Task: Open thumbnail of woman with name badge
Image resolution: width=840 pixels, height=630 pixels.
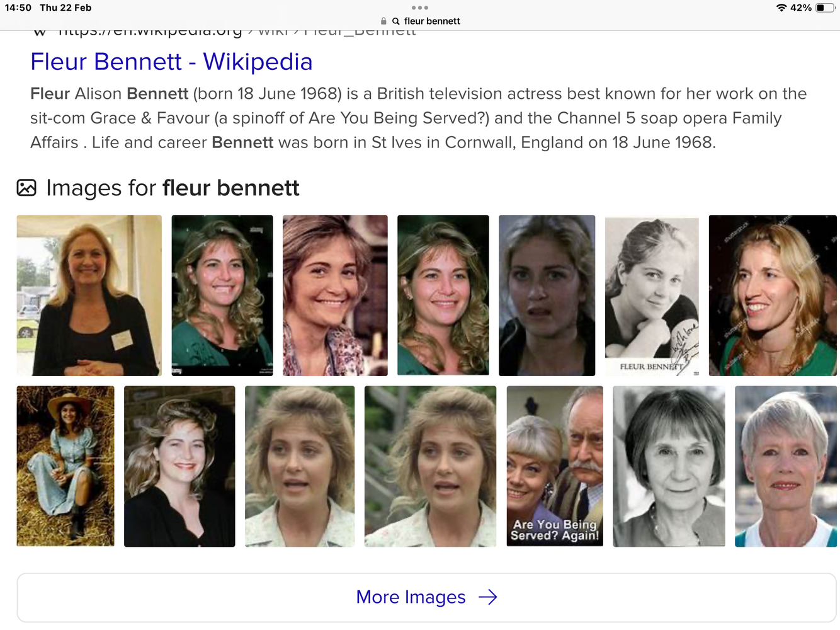Action: 89,295
